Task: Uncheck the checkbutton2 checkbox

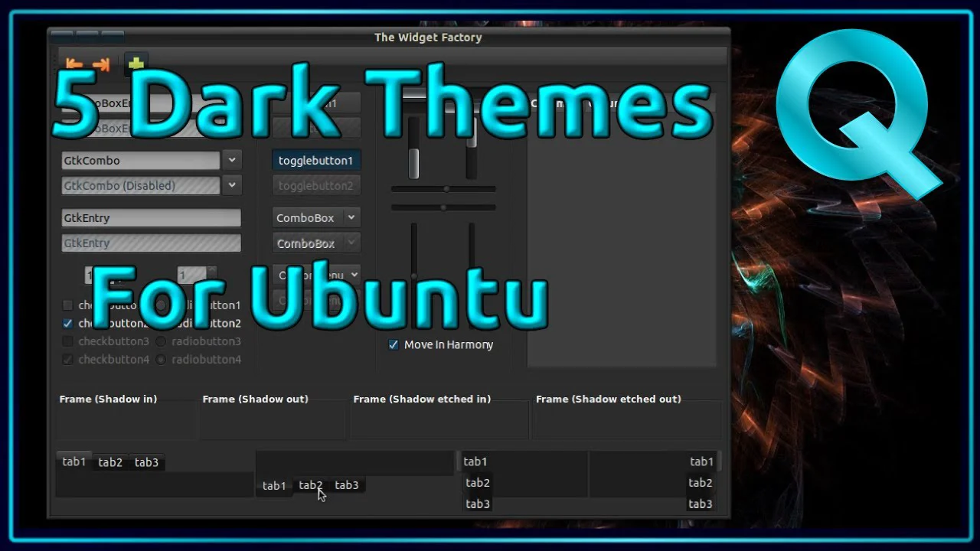Action: click(68, 324)
